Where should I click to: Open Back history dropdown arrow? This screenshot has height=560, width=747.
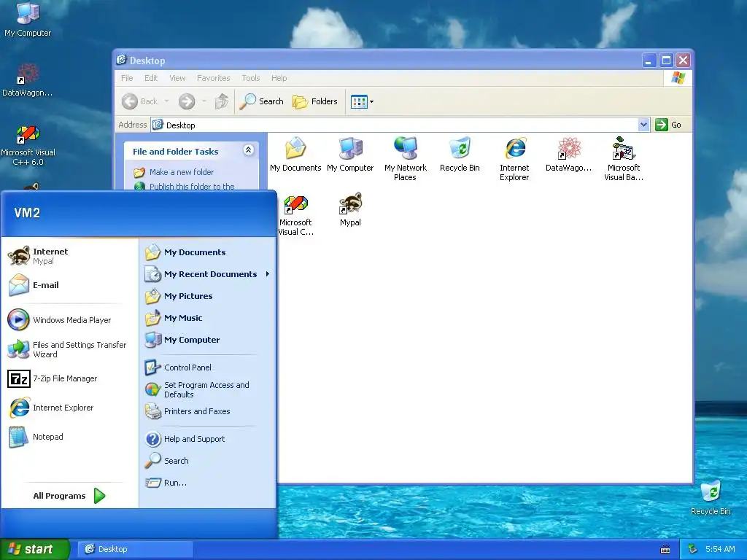point(167,101)
